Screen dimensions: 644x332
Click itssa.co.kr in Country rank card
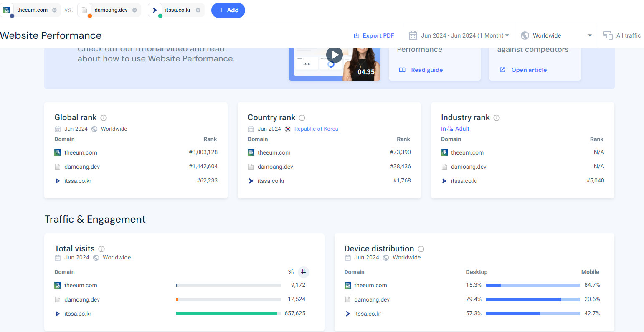click(271, 181)
